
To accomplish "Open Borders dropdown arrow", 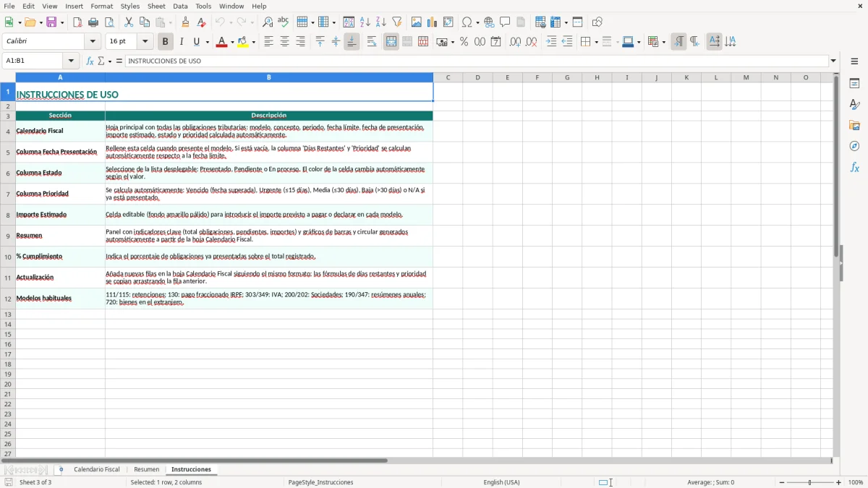I will click(595, 42).
